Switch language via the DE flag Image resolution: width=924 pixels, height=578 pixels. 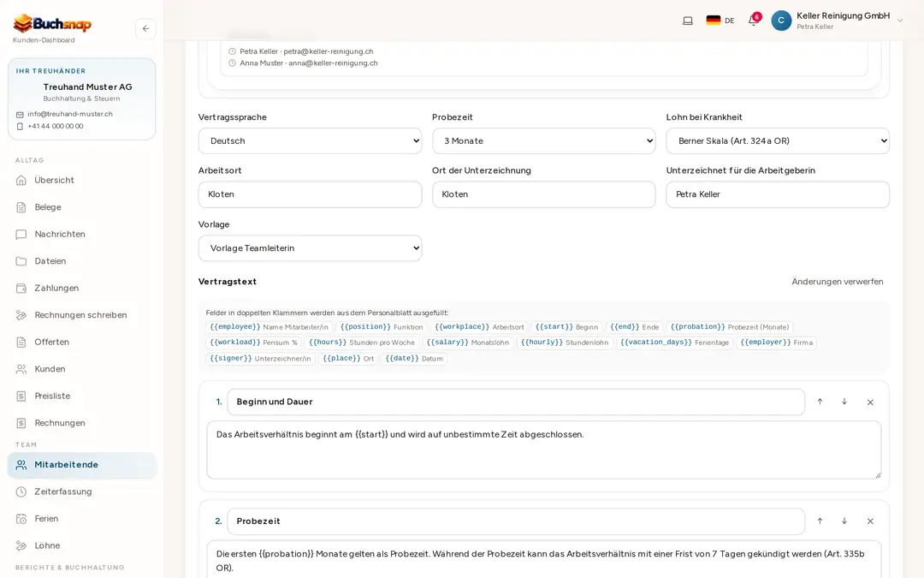point(720,21)
